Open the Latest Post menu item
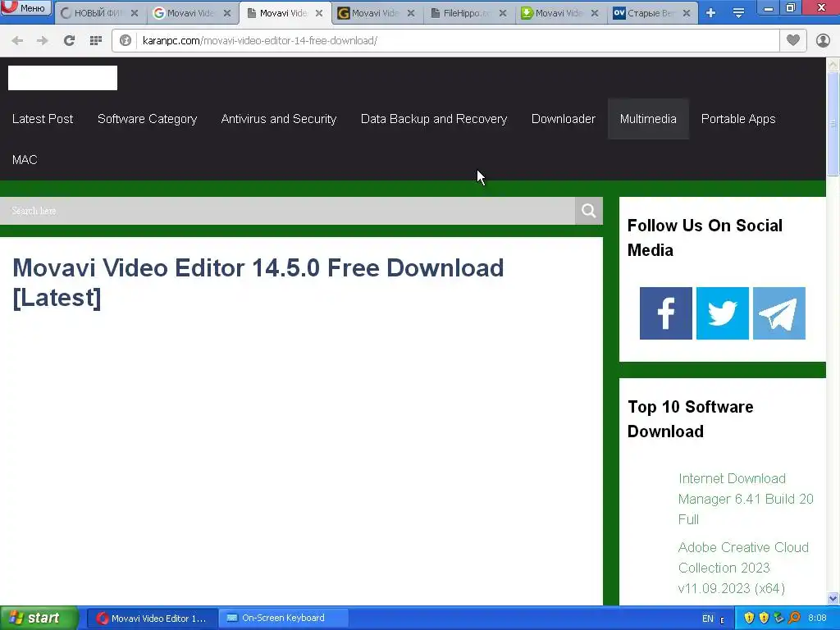Screen dimensions: 840x630 (x=43, y=119)
